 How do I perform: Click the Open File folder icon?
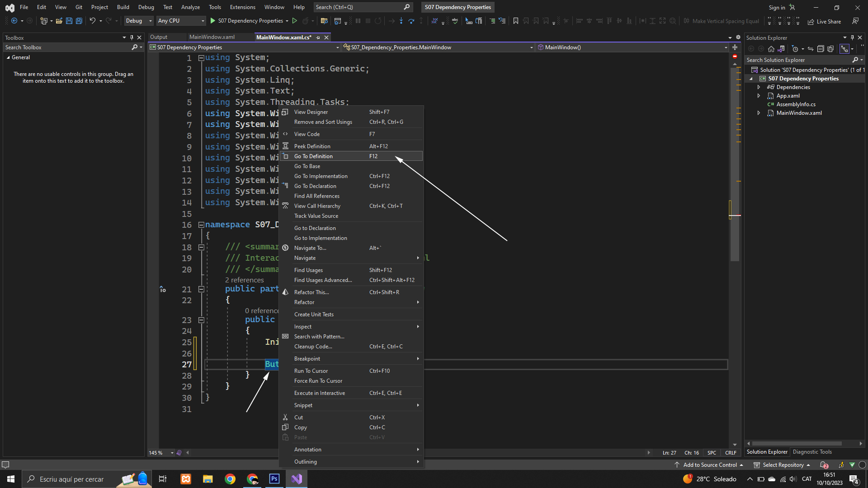59,21
